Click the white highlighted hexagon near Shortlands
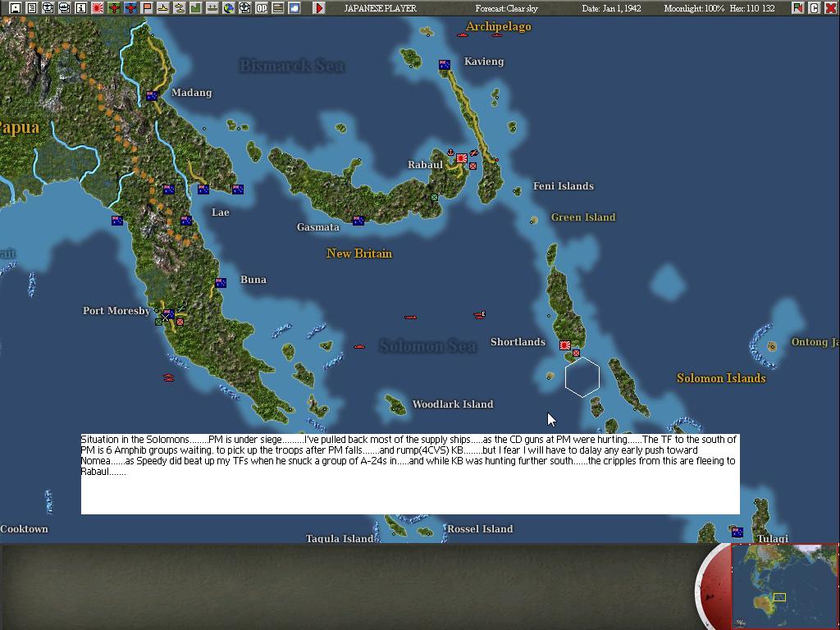This screenshot has width=840, height=630. point(582,377)
